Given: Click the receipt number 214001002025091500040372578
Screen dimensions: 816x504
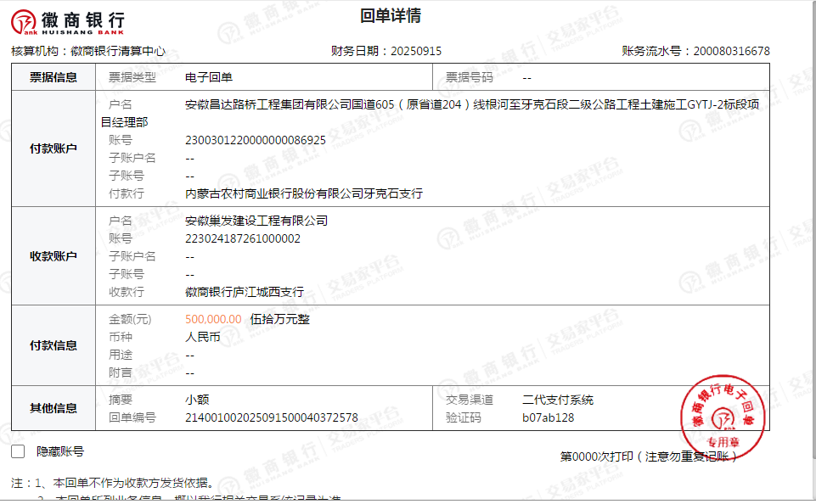Looking at the screenshot, I should click(272, 417).
